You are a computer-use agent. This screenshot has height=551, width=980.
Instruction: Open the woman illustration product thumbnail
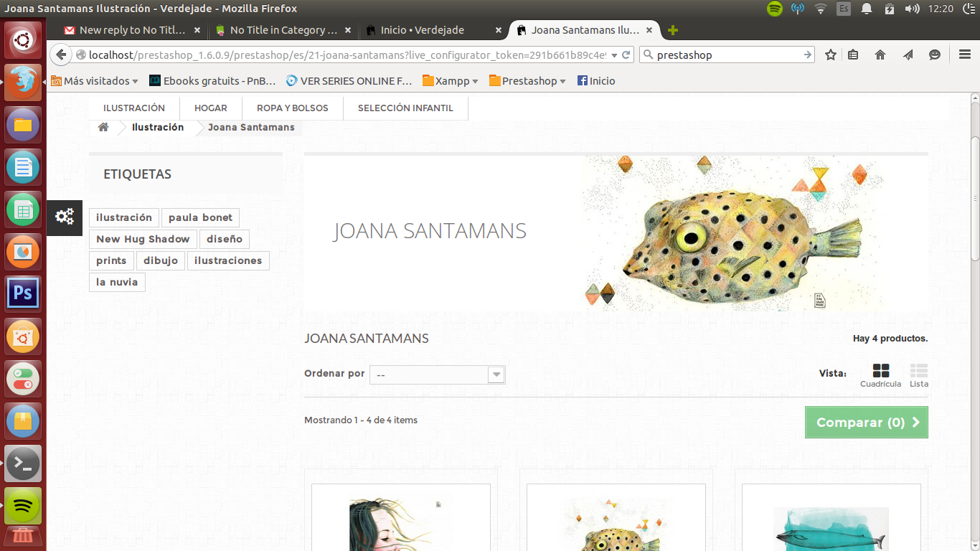point(401,518)
